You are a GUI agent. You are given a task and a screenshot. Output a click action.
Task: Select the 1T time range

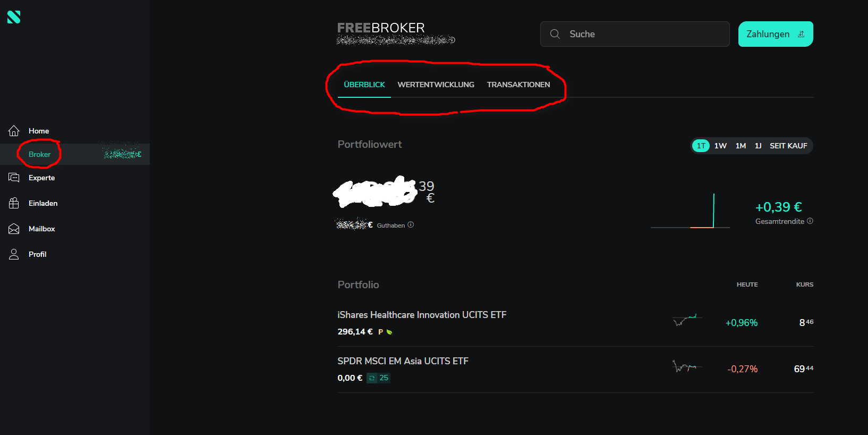click(x=701, y=146)
